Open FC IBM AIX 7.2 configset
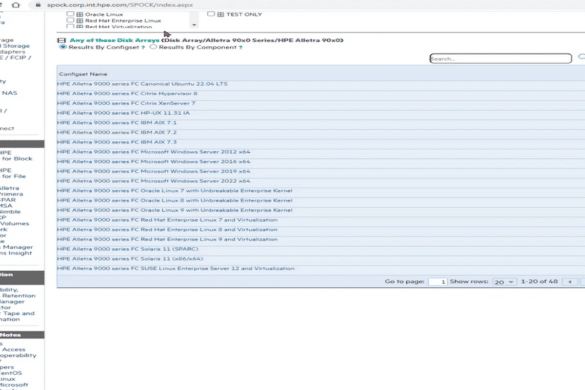This screenshot has width=585, height=390. tap(117, 132)
